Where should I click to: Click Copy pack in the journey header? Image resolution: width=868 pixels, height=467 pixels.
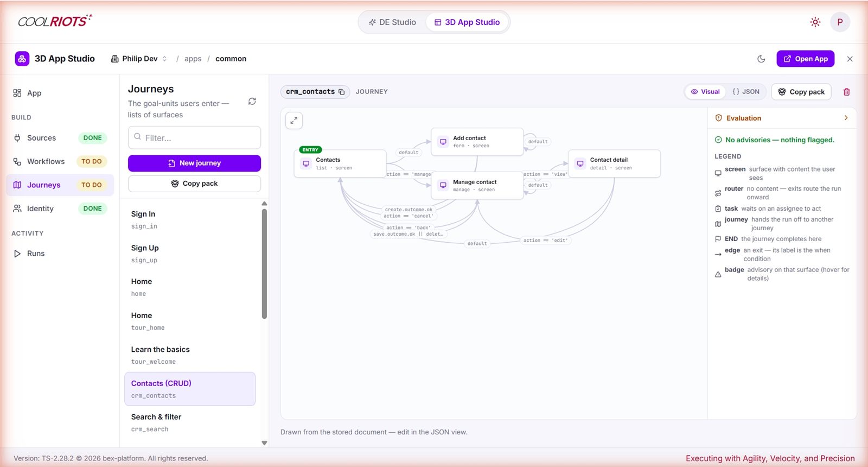point(801,92)
